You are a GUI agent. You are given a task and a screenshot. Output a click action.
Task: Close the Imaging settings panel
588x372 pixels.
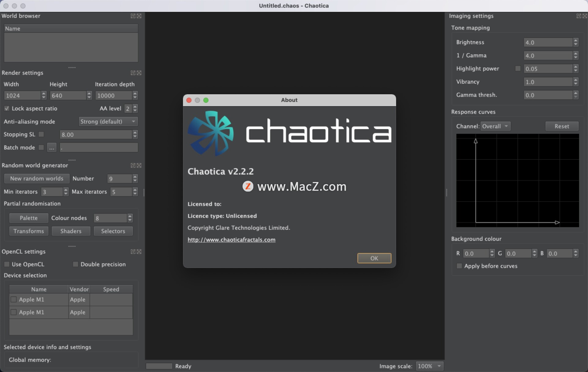[585, 16]
